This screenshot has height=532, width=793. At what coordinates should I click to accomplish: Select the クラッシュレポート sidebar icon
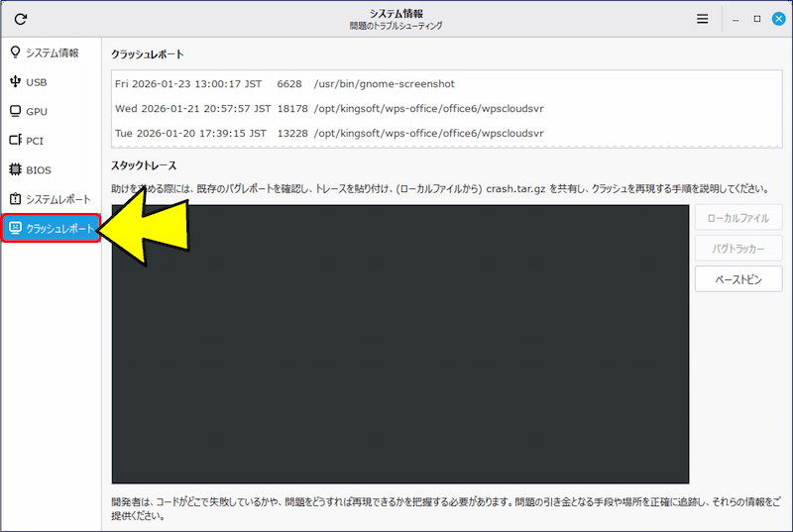(x=15, y=229)
